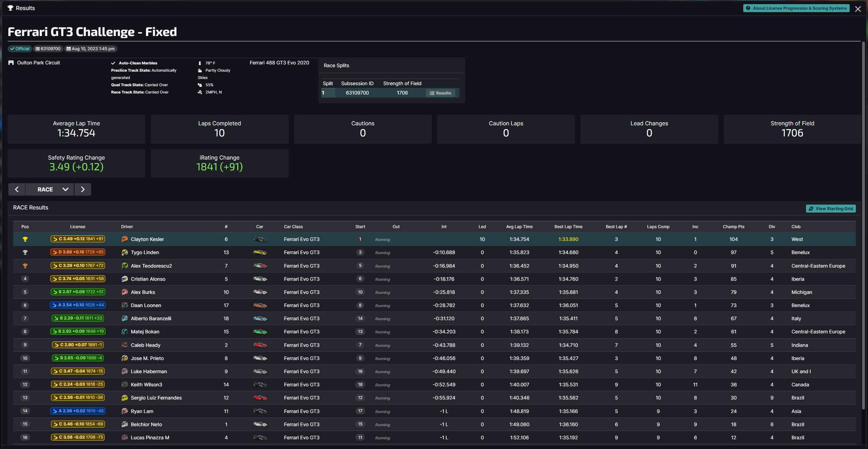This screenshot has width=868, height=449.
Task: Click the Central-Eastern Europe club for Matej Bokan
Action: [818, 332]
